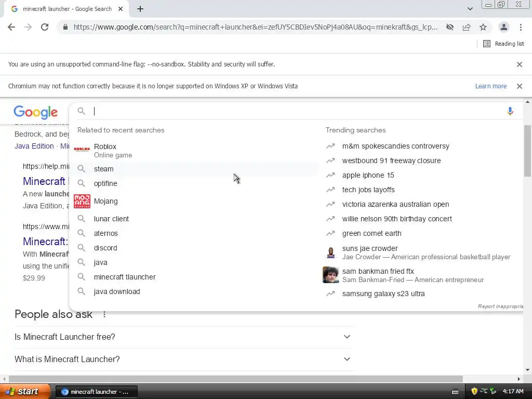Click the 4:17 AM system clock

[513, 392]
